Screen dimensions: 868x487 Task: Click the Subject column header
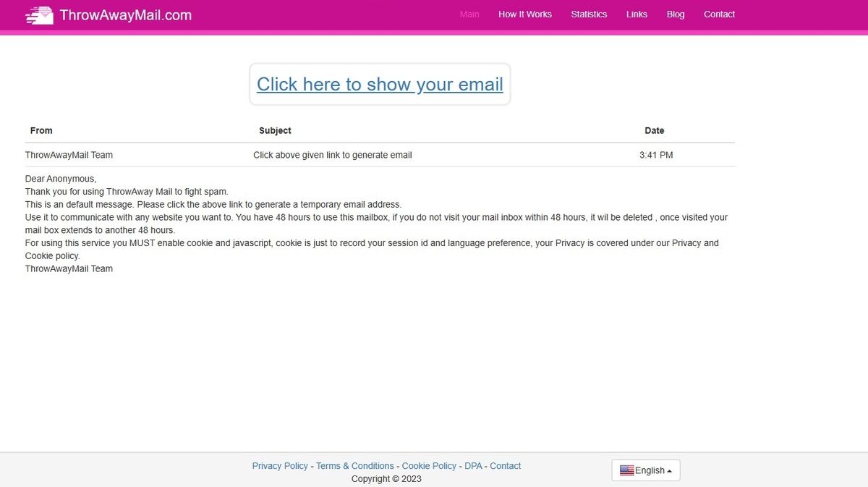(x=275, y=130)
